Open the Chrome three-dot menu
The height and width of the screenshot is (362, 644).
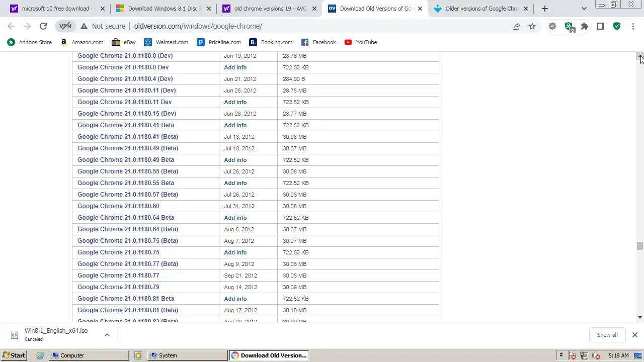pyautogui.click(x=633, y=26)
